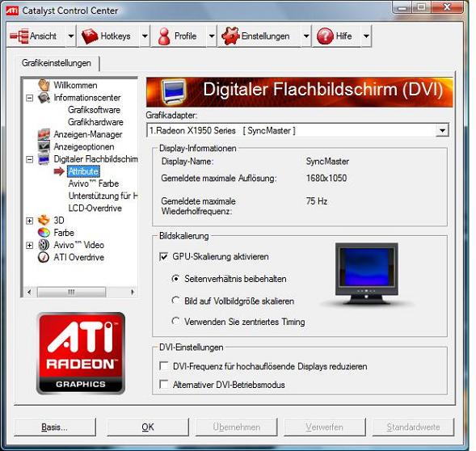Click the red Hotkeys icon

coord(90,36)
